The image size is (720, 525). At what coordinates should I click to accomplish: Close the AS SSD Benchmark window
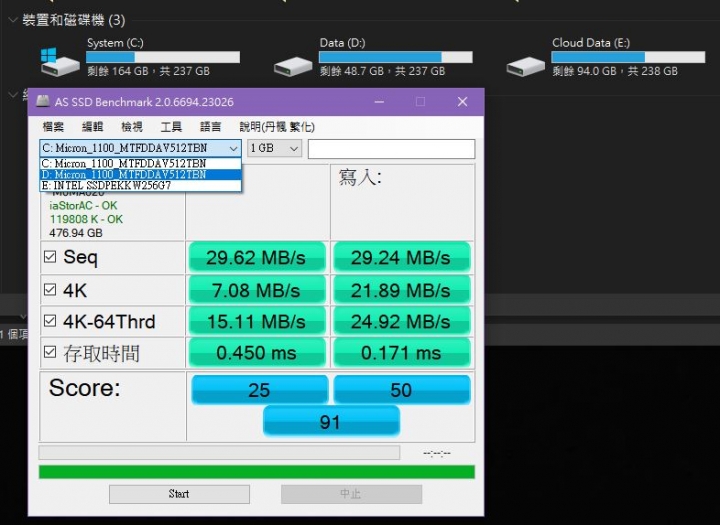(x=462, y=102)
